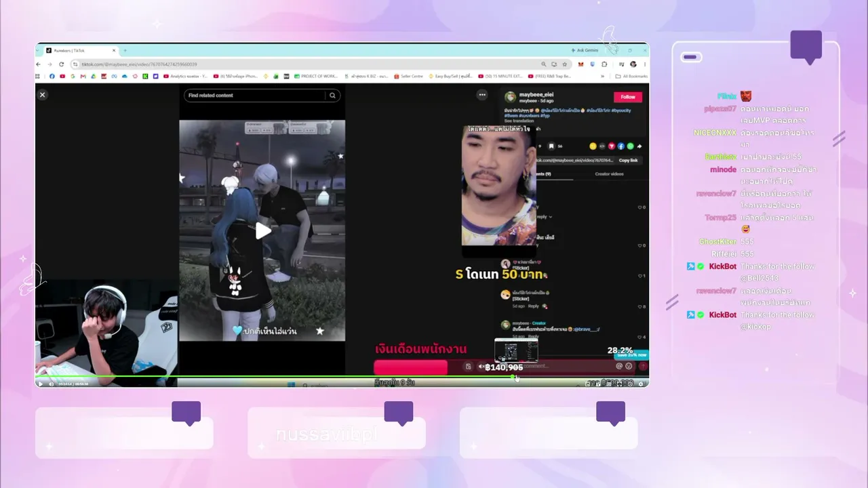Select the TikTok browser tab
This screenshot has height=488, width=868.
[81, 51]
